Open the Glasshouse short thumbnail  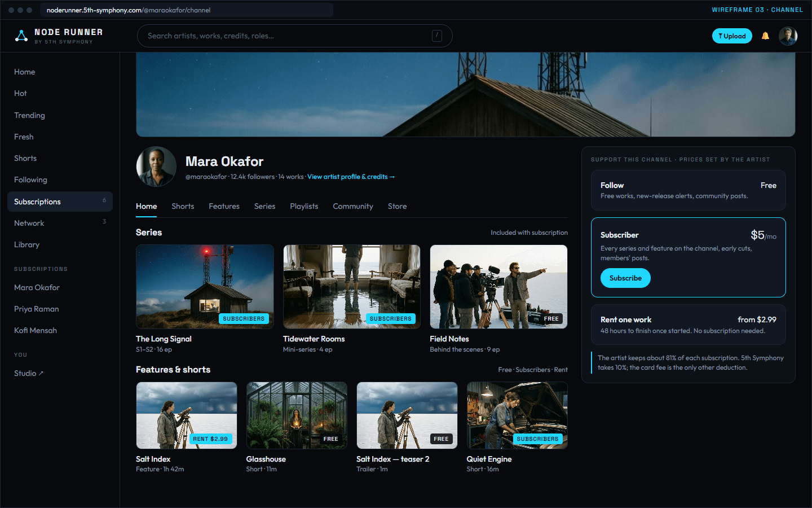297,415
